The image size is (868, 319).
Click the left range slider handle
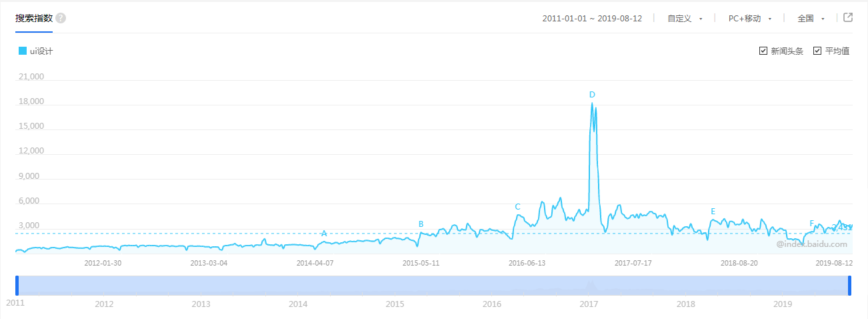(x=17, y=286)
